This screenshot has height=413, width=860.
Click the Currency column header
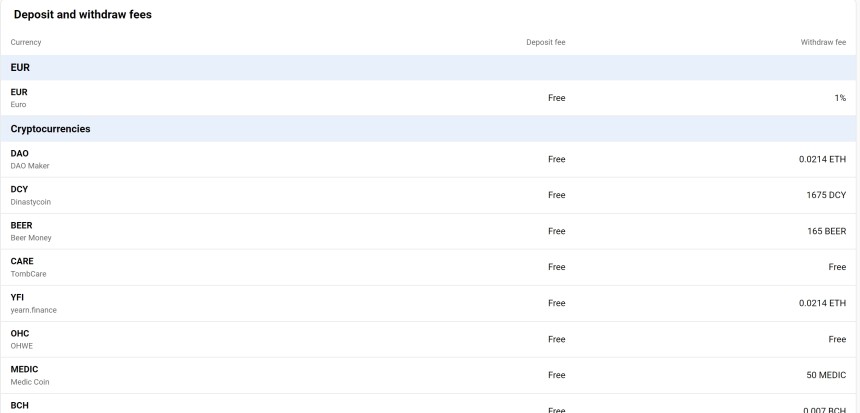(x=26, y=42)
